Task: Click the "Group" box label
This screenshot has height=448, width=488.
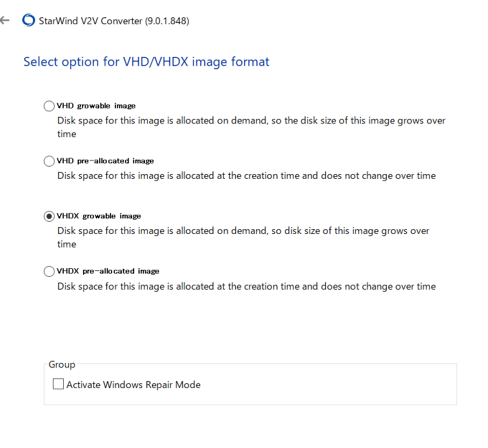Action: coord(62,365)
